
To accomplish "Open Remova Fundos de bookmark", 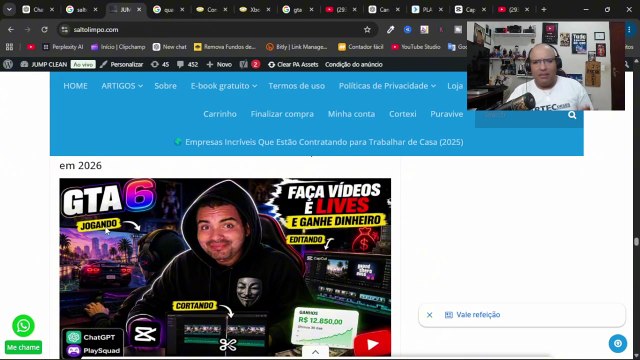I will click(x=225, y=47).
